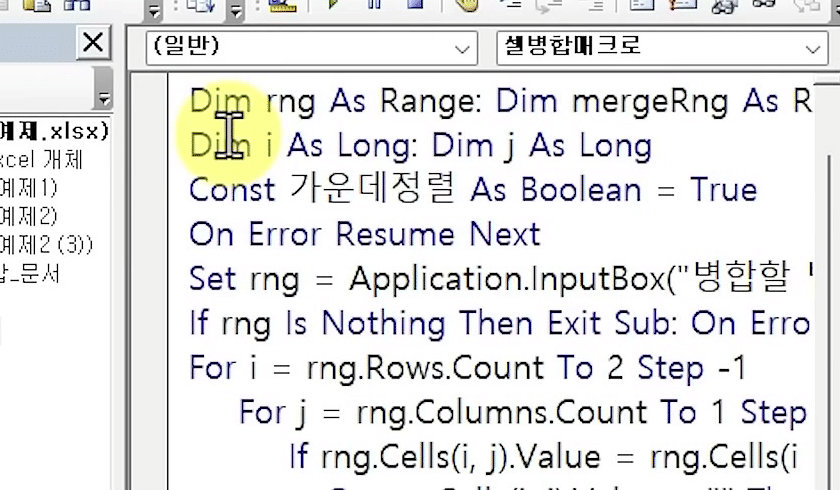
Task: Select sheet 예제2) in project tree
Action: tap(28, 216)
